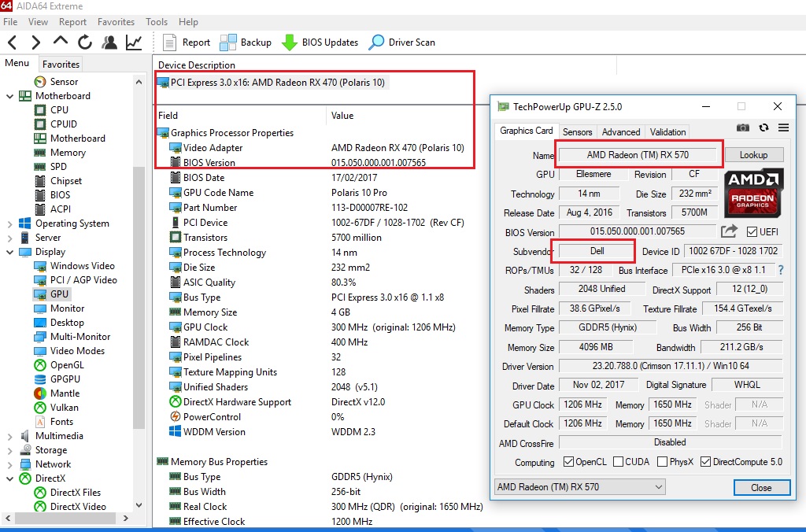Select Chipset in the tree

click(58, 181)
